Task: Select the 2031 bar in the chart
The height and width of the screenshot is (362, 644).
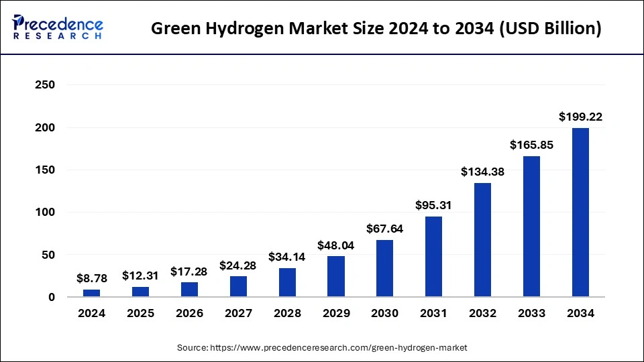Action: coord(433,257)
